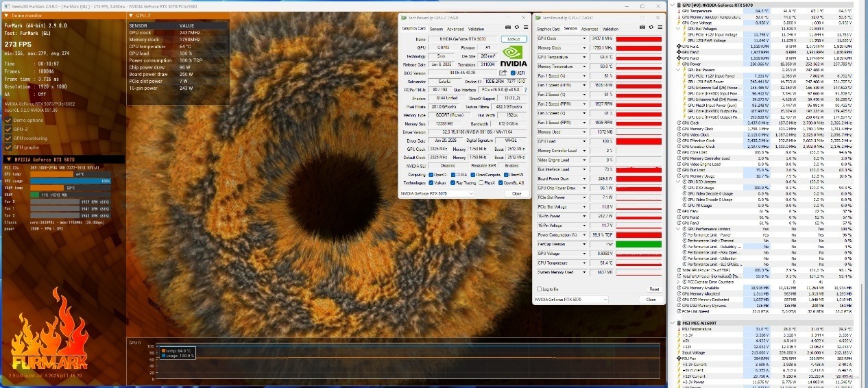The width and height of the screenshot is (868, 388).
Task: Select the GPU Memory Allocated row in HWiNFO
Action: pyautogui.click(x=764, y=293)
